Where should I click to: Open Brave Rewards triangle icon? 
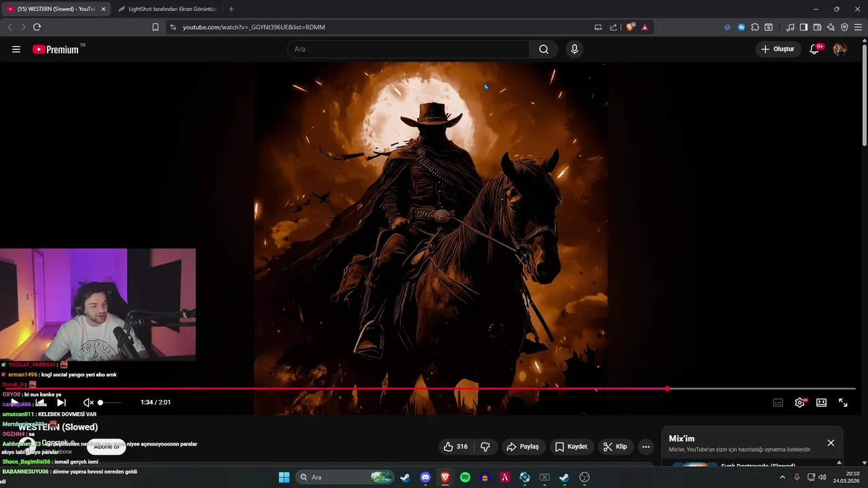[x=644, y=27]
